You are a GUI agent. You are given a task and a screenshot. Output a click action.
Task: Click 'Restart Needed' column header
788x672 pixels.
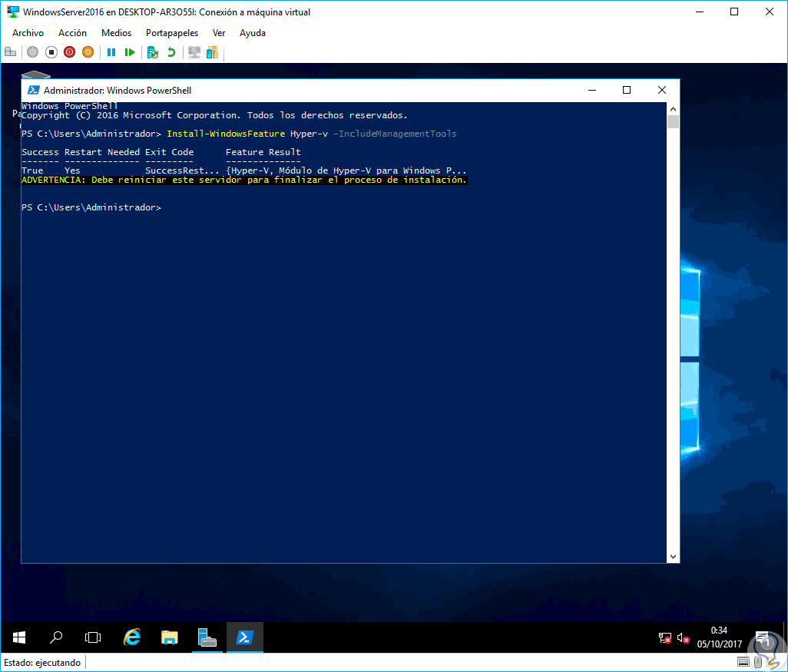102,152
